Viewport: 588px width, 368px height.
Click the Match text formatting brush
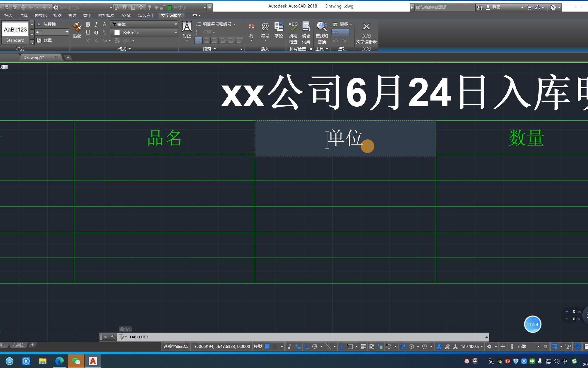[77, 30]
